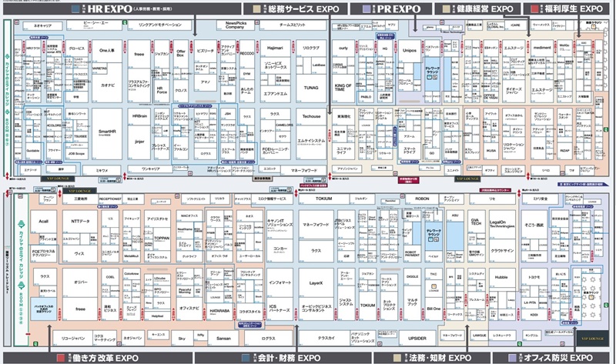This screenshot has height=364, width=616.
Task: Click the ネオキャリア booth
Action: (x=43, y=26)
